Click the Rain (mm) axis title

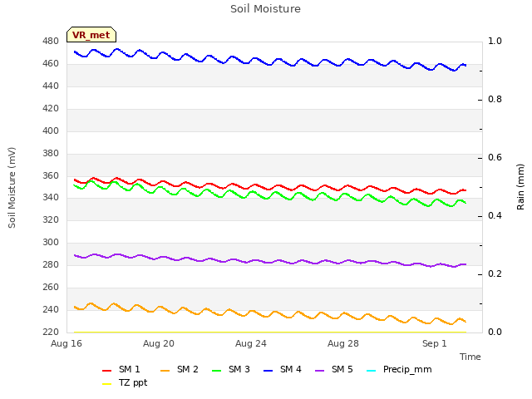click(521, 187)
